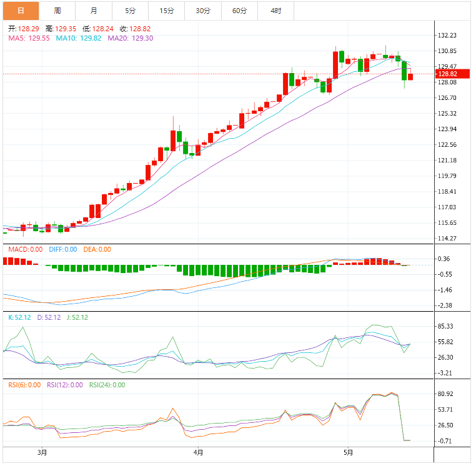Image resolution: width=476 pixels, height=466 pixels.
Task: Open the 月 (monthly) timeframe tab
Action: coord(94,11)
